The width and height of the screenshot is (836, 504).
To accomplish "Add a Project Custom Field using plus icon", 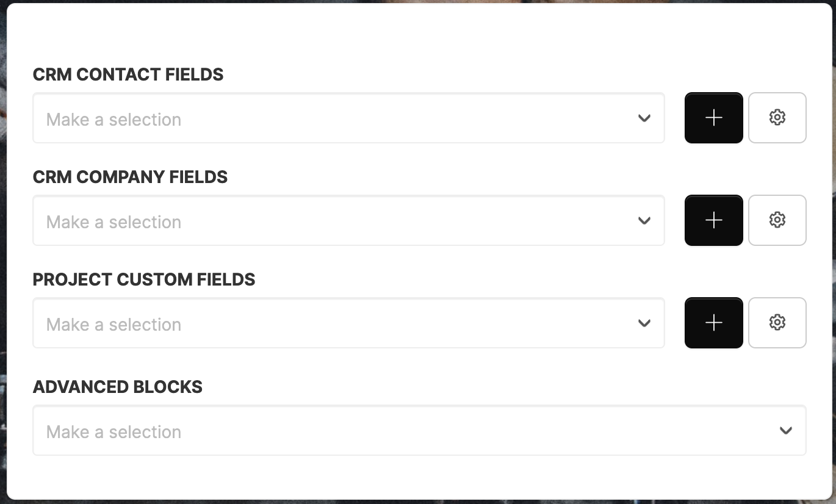I will point(713,323).
